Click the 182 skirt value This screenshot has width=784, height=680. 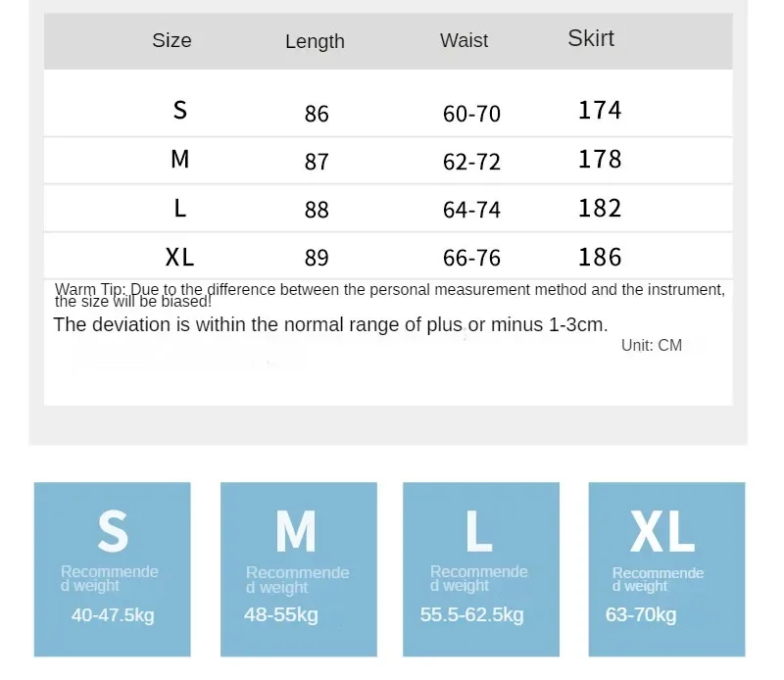[x=600, y=209]
